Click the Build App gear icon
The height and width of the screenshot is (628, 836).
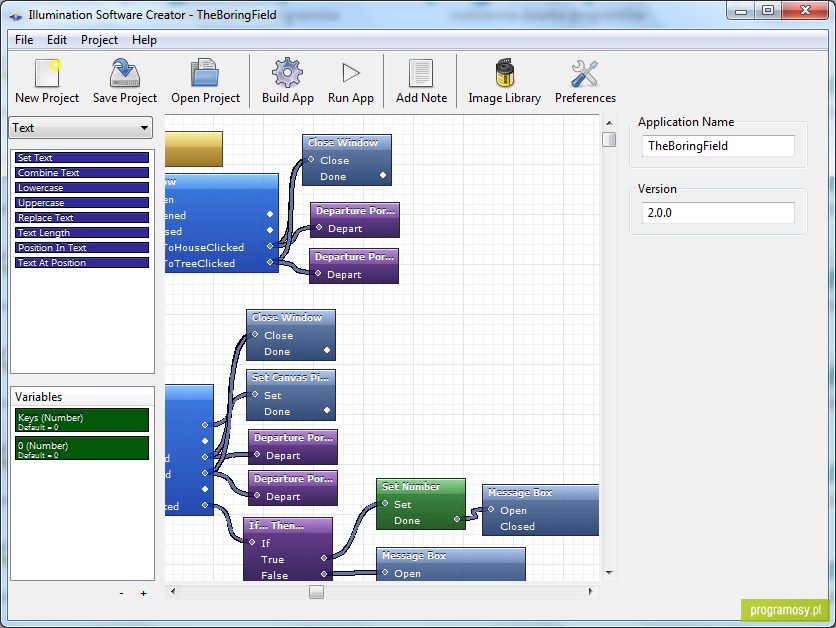tap(287, 73)
